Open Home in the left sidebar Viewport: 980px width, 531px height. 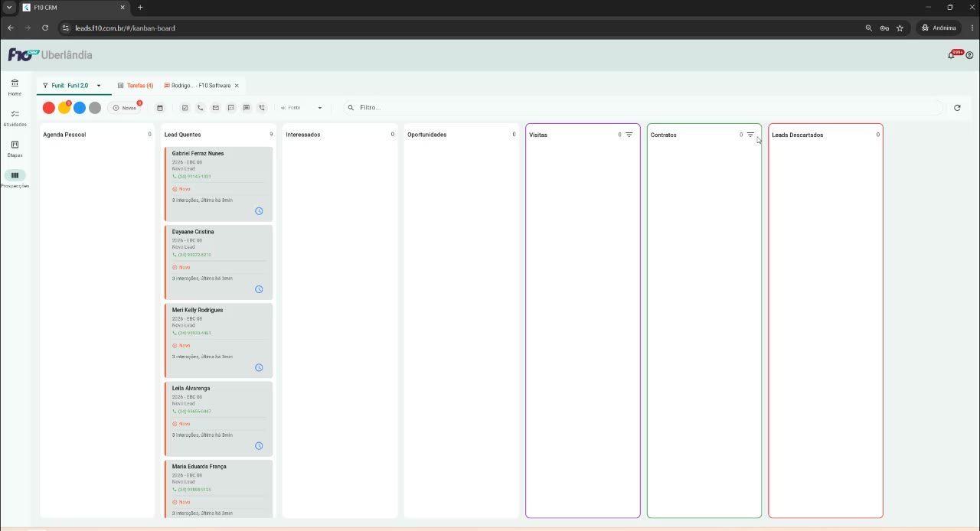pyautogui.click(x=15, y=86)
